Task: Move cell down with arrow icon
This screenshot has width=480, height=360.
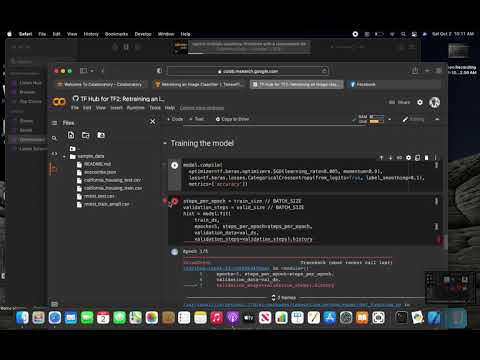Action: pyautogui.click(x=390, y=158)
